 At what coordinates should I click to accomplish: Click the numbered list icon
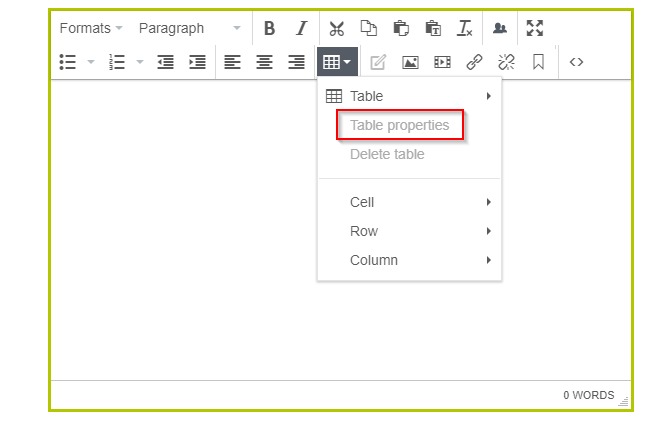(117, 62)
